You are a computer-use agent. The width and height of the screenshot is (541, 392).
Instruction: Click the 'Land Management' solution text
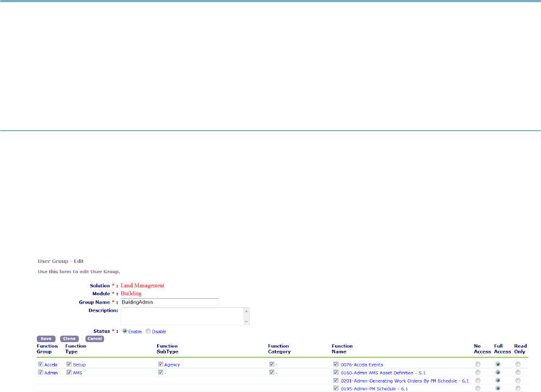click(143, 286)
